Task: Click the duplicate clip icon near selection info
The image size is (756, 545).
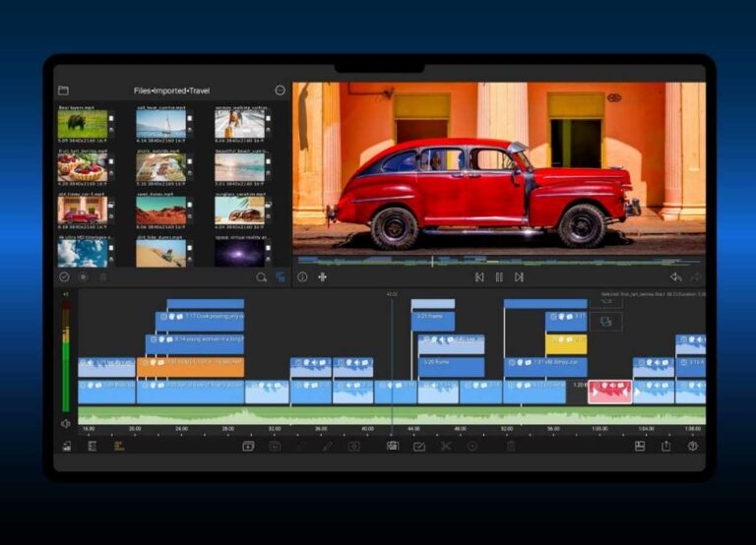Action: 606,322
